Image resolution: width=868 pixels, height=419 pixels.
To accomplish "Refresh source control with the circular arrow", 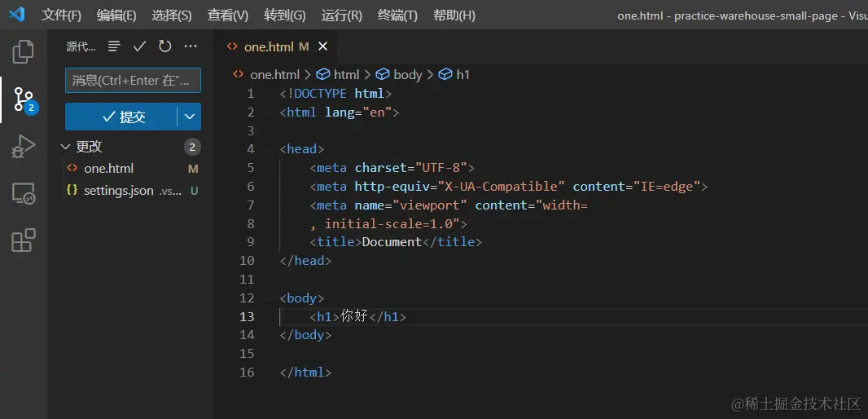I will [165, 46].
